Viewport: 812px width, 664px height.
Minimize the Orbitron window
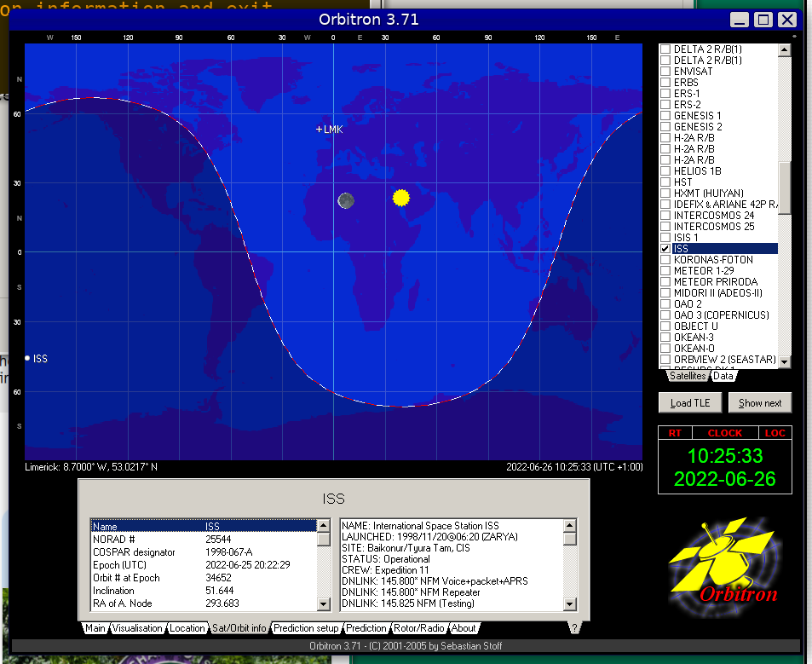740,20
